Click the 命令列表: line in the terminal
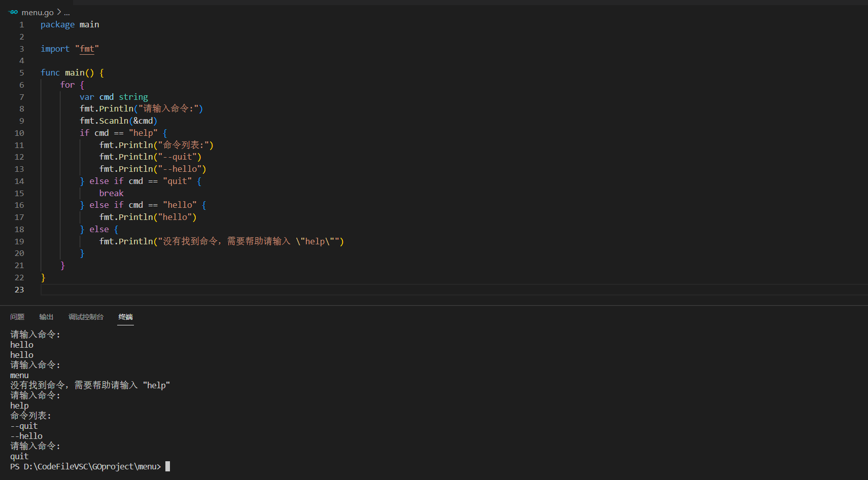 point(30,416)
